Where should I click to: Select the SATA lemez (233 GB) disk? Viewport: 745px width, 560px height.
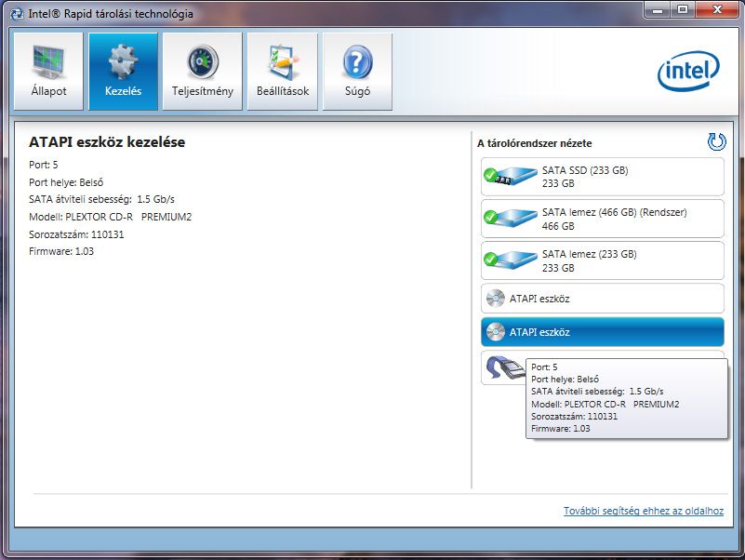point(603,260)
